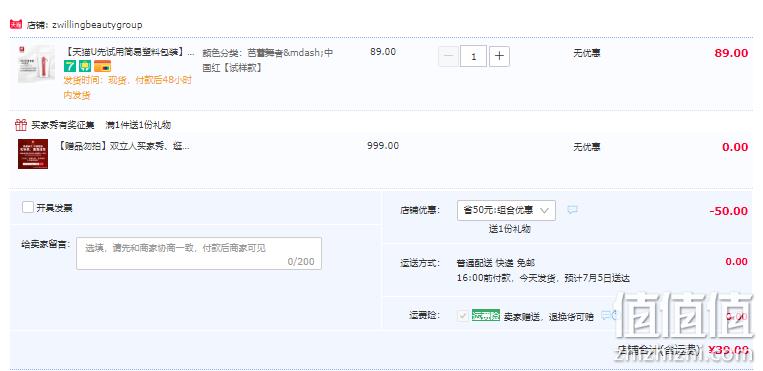Viewport: 763px width, 371px height.
Task: Click the 普通配送 快递 免邮 shipping method
Action: click(495, 263)
